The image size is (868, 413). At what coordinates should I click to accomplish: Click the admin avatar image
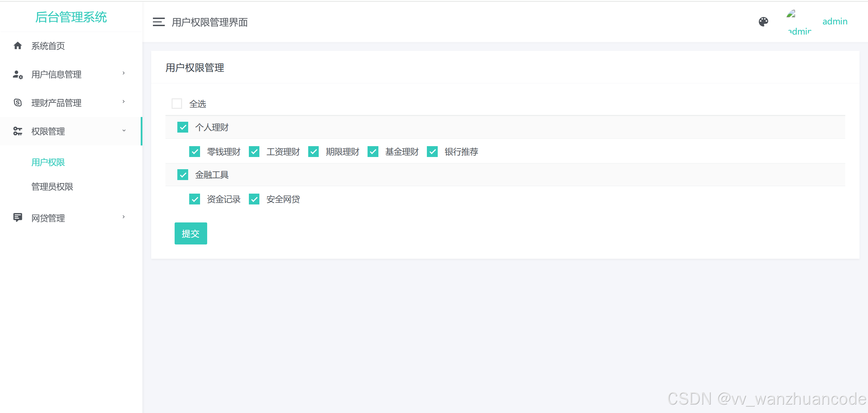point(799,22)
